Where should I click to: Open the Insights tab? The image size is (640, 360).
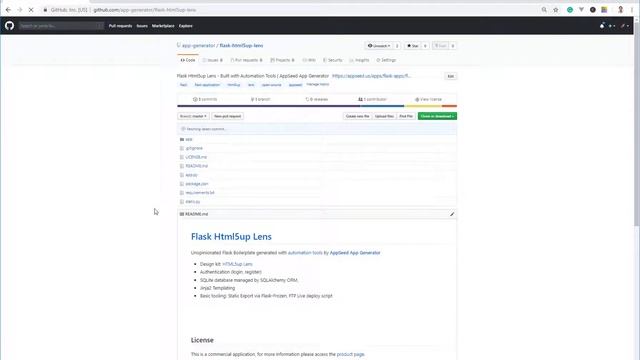[359, 60]
